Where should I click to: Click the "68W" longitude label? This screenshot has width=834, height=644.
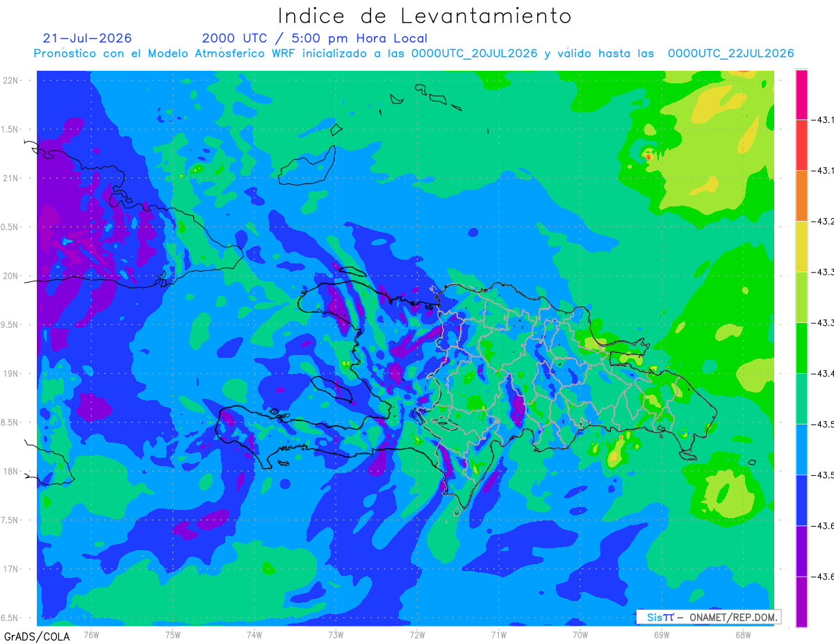743,634
